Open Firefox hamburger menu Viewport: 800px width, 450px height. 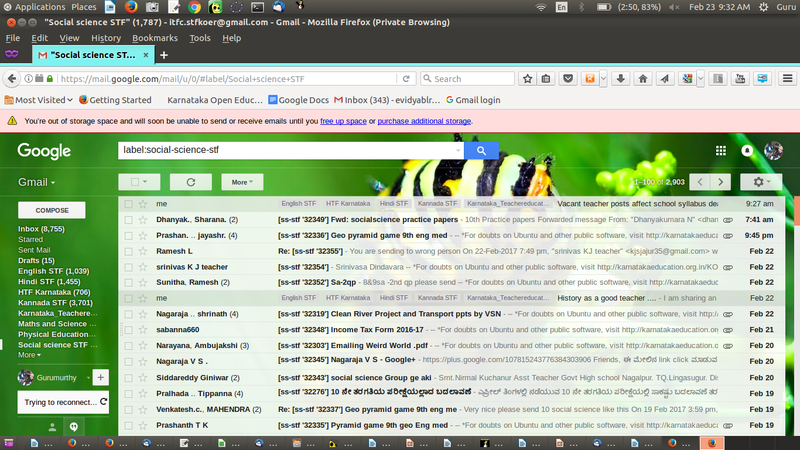[x=788, y=79]
